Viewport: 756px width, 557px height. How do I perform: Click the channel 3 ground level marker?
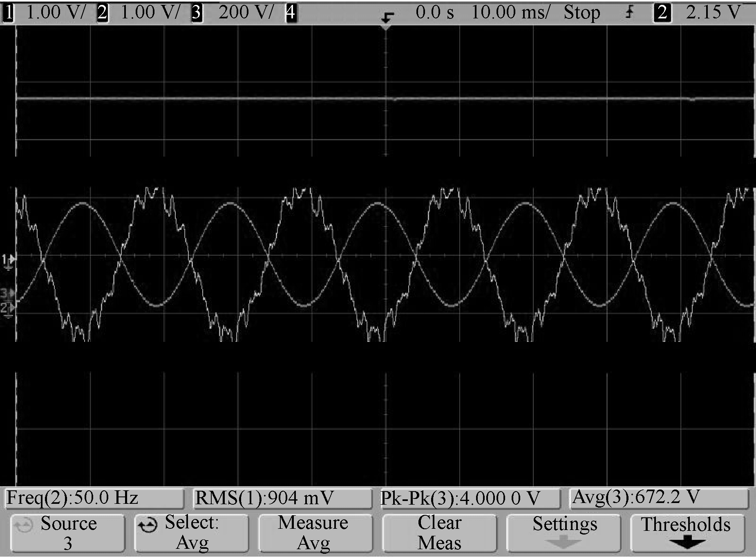[8, 293]
